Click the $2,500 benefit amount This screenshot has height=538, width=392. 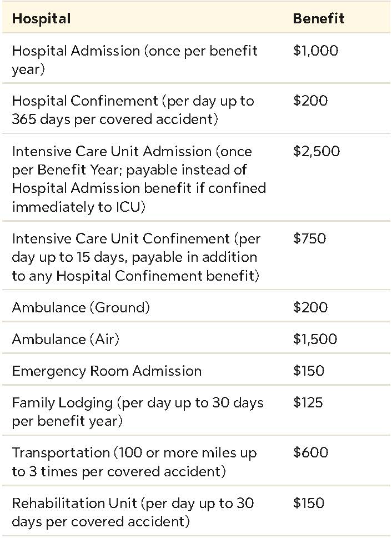pos(316,152)
